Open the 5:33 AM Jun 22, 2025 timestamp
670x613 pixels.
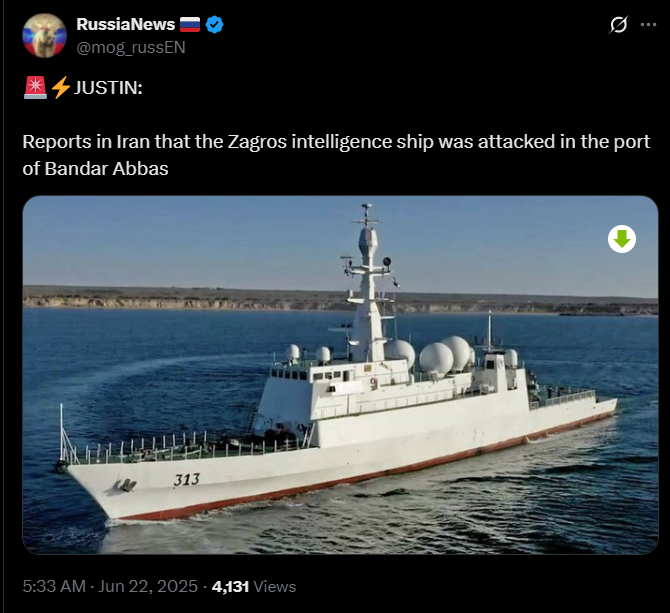110,586
